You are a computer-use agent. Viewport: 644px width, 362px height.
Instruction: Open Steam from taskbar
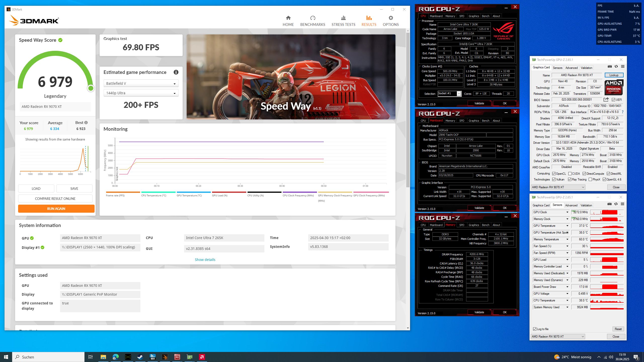tap(140, 357)
